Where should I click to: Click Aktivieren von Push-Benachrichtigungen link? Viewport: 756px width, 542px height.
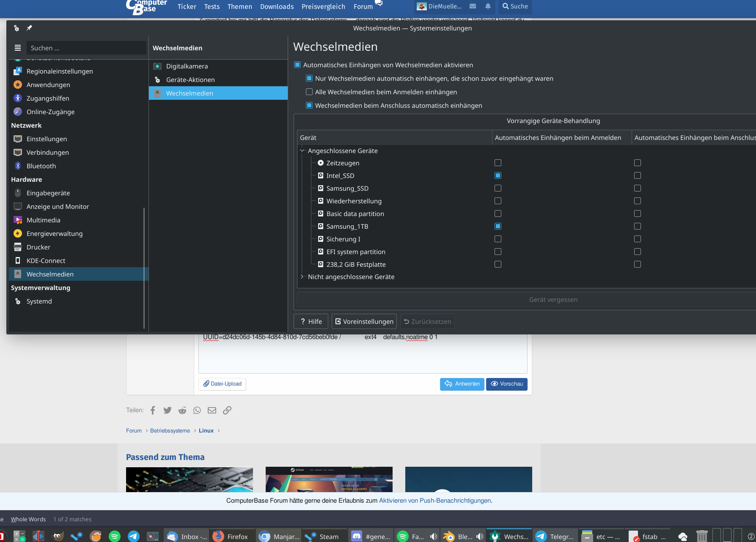coord(435,501)
